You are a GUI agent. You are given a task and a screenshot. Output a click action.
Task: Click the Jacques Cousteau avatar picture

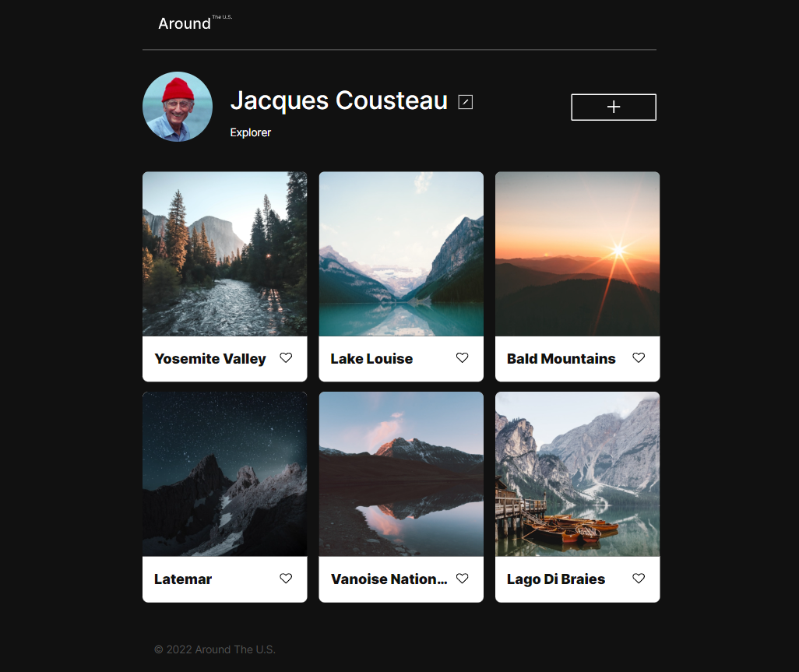(x=178, y=107)
